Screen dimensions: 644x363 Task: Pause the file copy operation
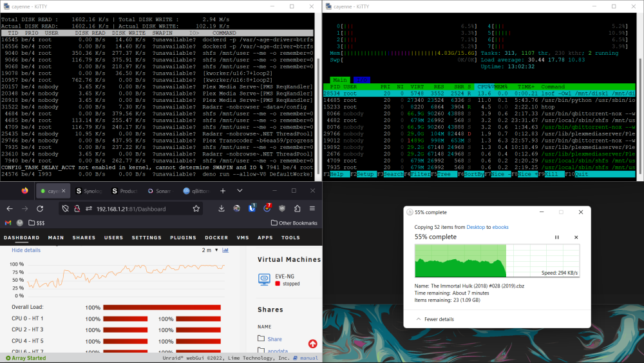coord(557,237)
